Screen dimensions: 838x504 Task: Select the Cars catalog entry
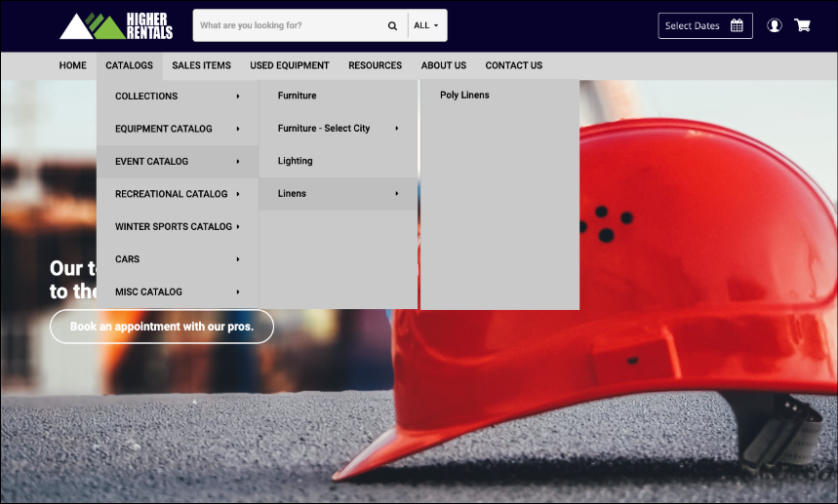pyautogui.click(x=128, y=259)
